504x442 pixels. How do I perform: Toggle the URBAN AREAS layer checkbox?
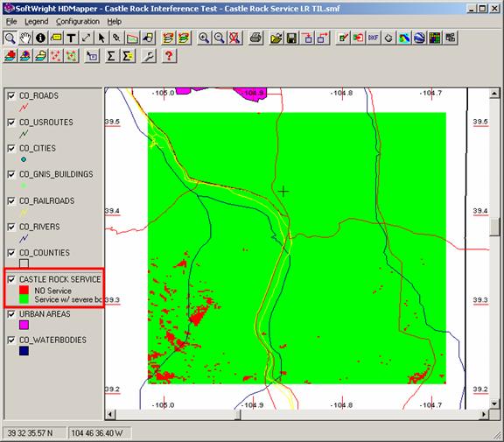(x=11, y=314)
